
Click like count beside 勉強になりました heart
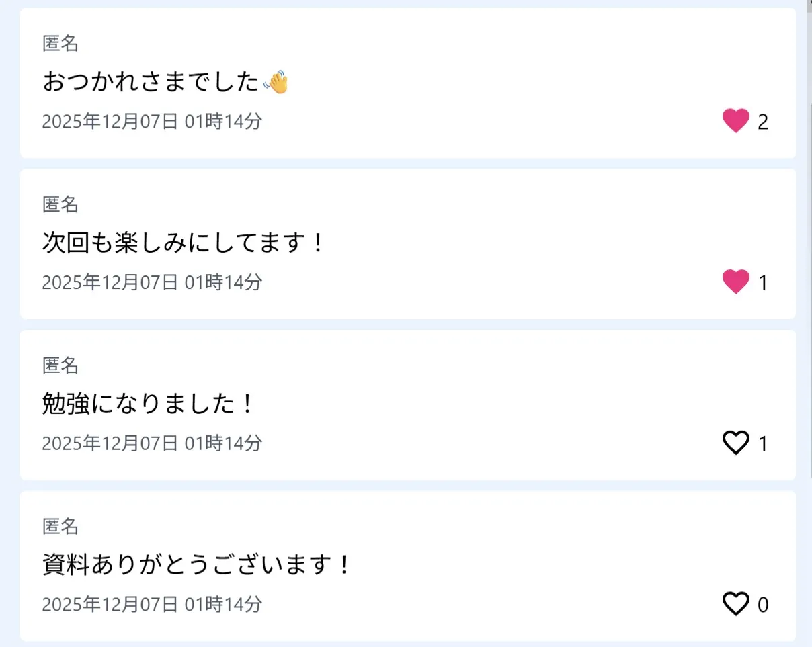pyautogui.click(x=763, y=444)
